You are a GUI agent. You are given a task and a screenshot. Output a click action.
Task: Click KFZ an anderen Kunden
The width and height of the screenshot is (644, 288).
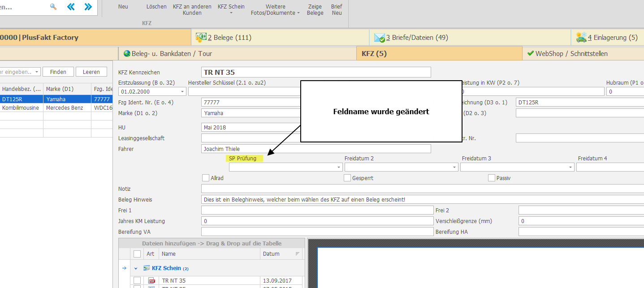[x=192, y=10]
